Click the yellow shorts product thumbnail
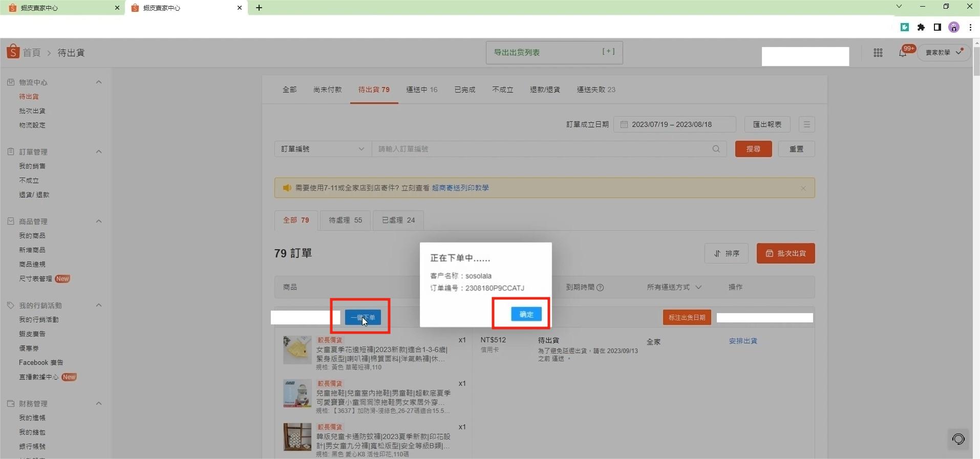 coord(297,350)
